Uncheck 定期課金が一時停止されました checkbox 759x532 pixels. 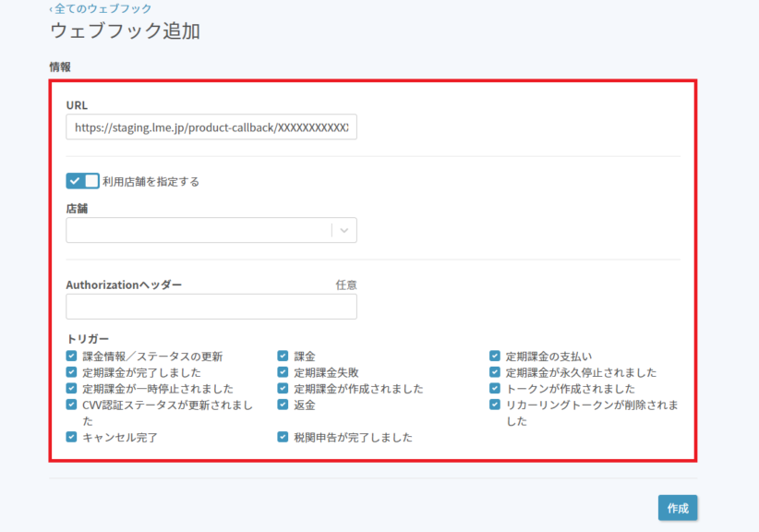coord(72,389)
